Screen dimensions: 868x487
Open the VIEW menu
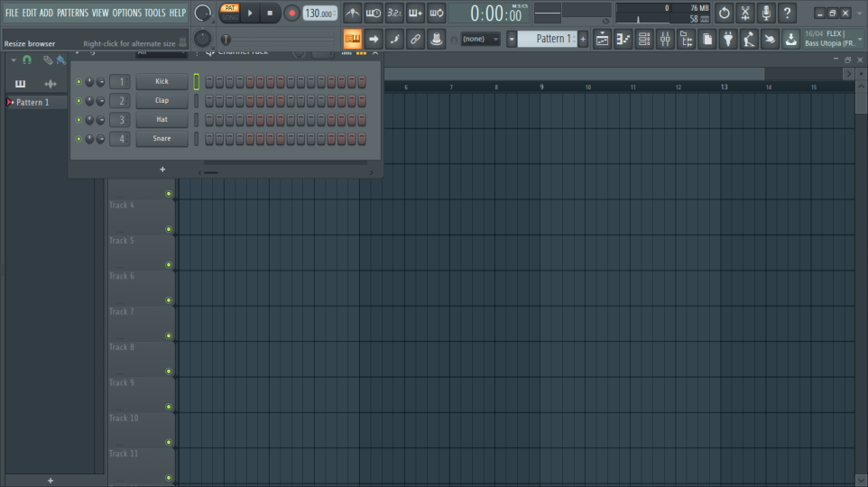coord(100,13)
